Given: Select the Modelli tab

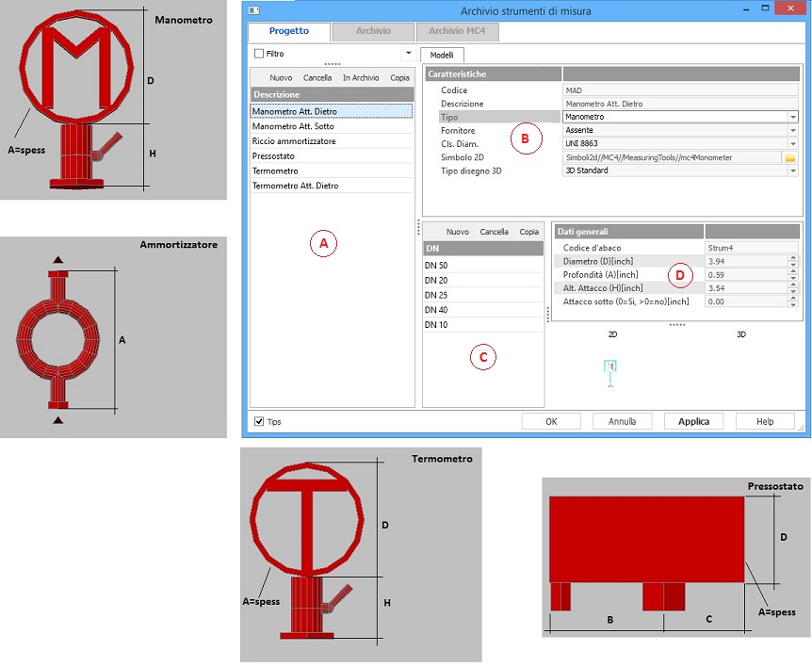Looking at the screenshot, I should [442, 56].
